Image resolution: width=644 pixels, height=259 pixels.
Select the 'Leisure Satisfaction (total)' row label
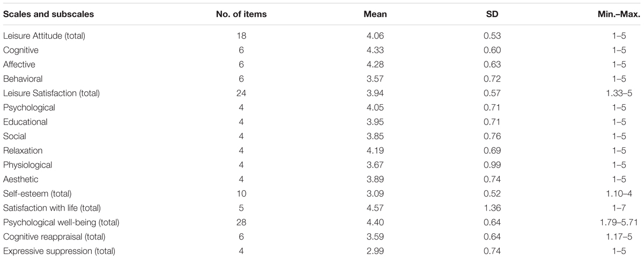(x=51, y=93)
